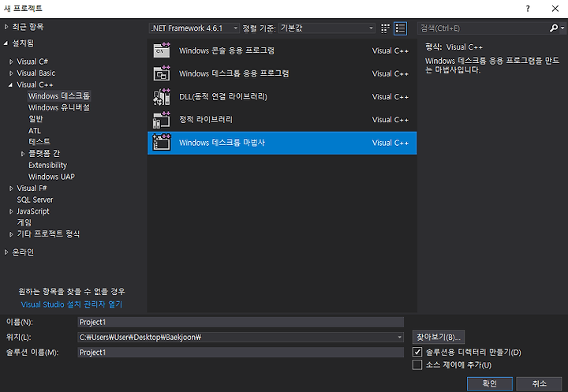Select the 'Windows 콘솔 응용 프로그램' template name

point(226,50)
